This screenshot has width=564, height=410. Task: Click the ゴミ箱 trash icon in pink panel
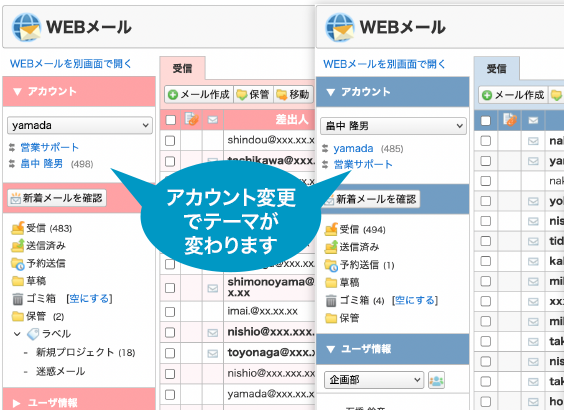[18, 299]
